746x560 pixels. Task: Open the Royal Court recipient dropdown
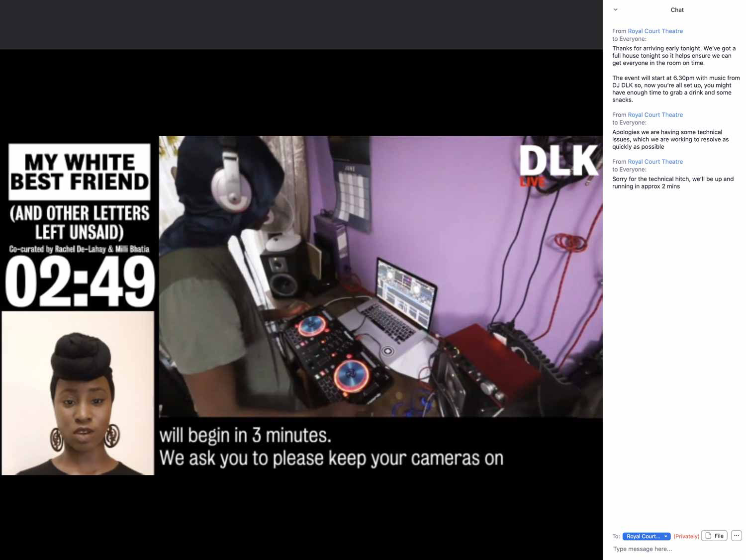[x=647, y=536]
